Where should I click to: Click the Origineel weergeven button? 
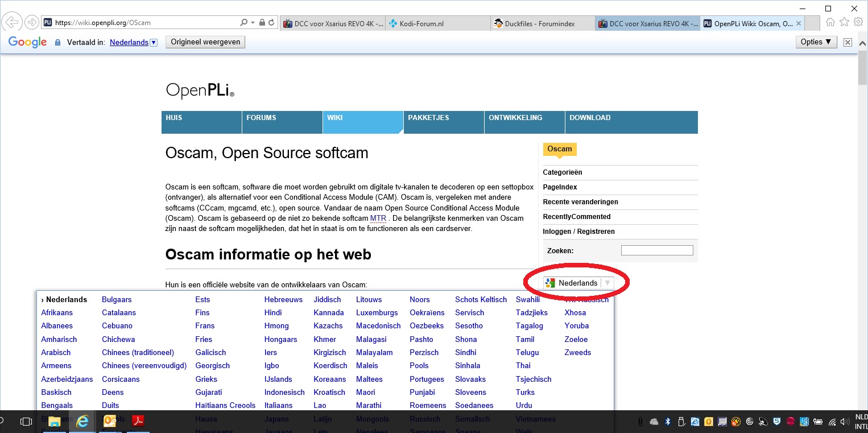click(x=205, y=42)
